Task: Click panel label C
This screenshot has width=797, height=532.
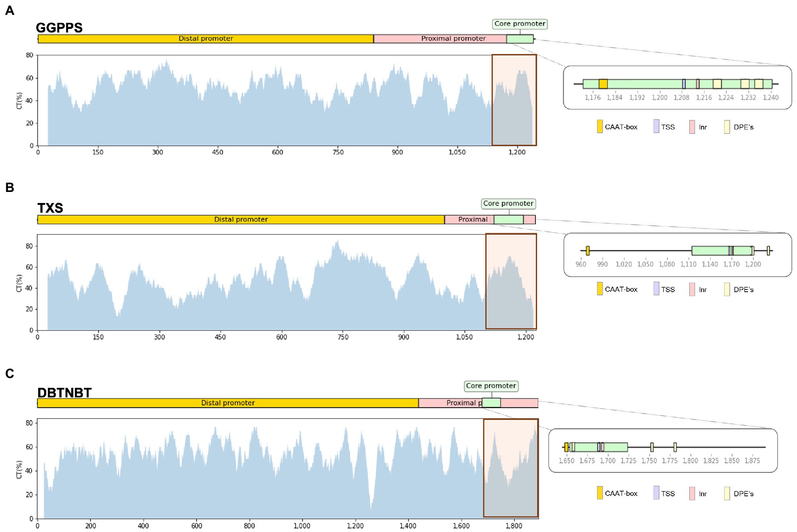Action: tap(10, 374)
